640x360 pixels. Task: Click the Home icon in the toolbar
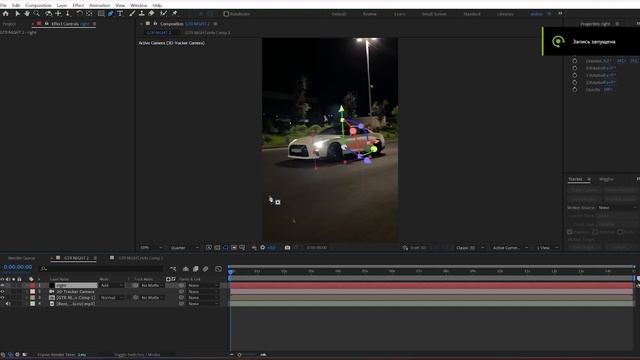(x=5, y=13)
